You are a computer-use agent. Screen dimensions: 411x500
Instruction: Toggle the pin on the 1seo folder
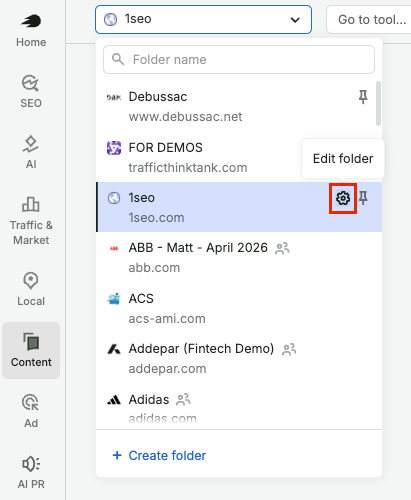click(363, 198)
